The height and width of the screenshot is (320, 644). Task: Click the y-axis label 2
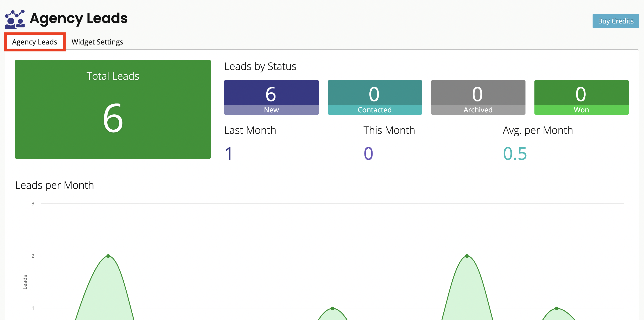coord(33,256)
